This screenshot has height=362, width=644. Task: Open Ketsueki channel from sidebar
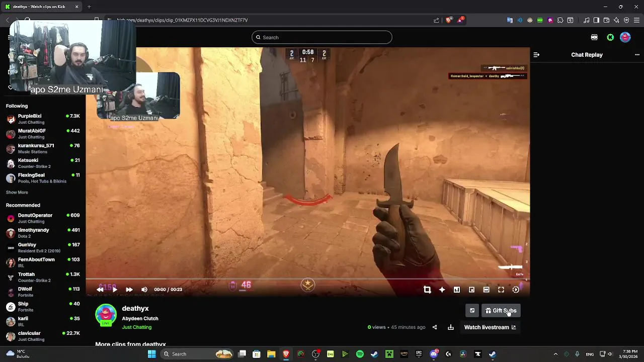(43, 163)
